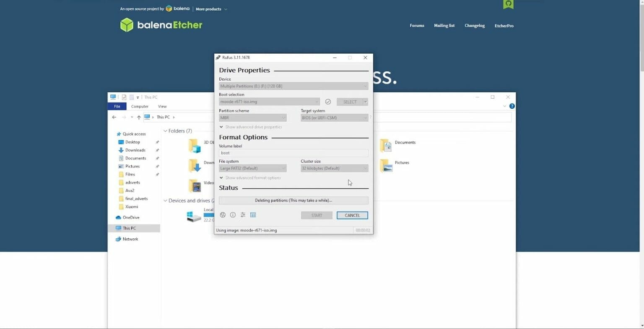Show the Rufus log icon
This screenshot has width=644, height=329.
[x=253, y=215]
